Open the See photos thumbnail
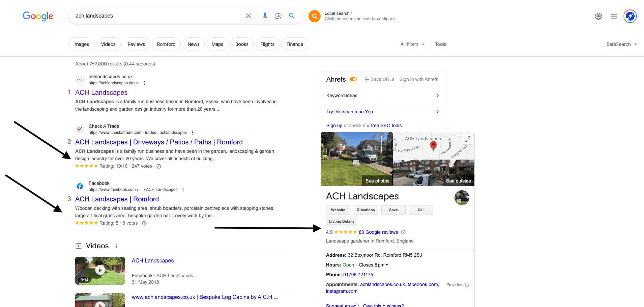644x307 pixels. coord(357,159)
